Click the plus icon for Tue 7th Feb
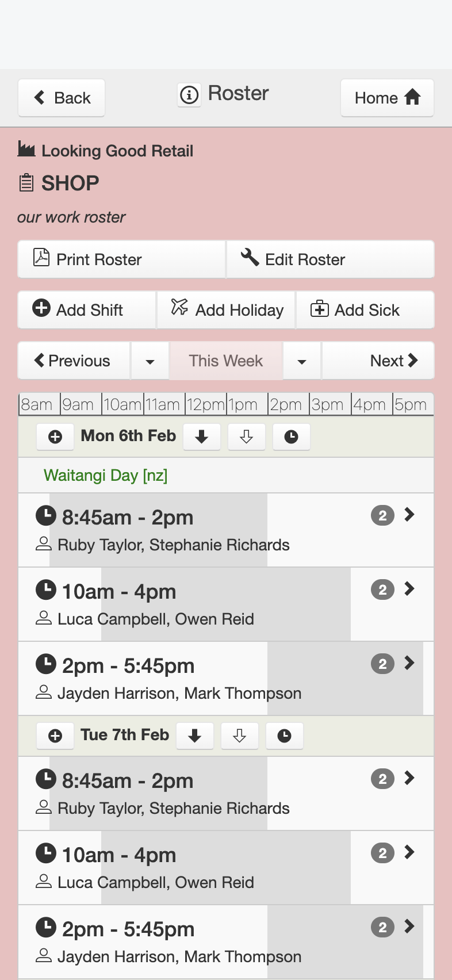 [55, 736]
